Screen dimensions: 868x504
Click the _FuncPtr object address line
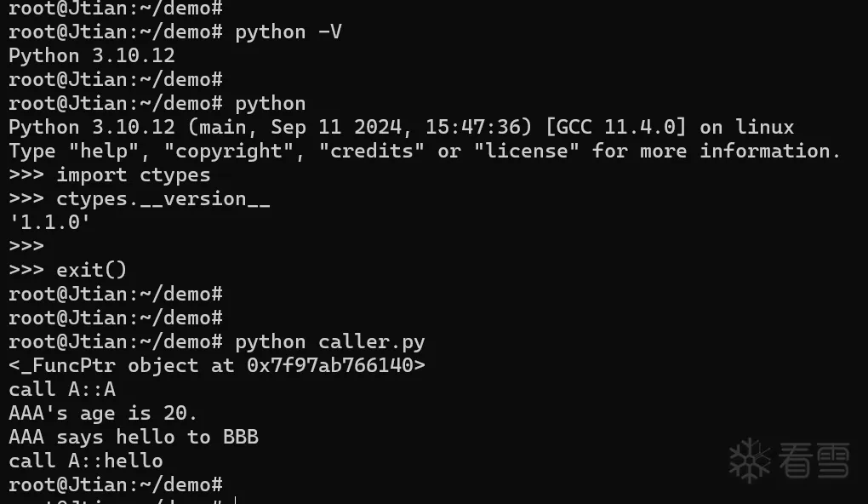(x=217, y=366)
